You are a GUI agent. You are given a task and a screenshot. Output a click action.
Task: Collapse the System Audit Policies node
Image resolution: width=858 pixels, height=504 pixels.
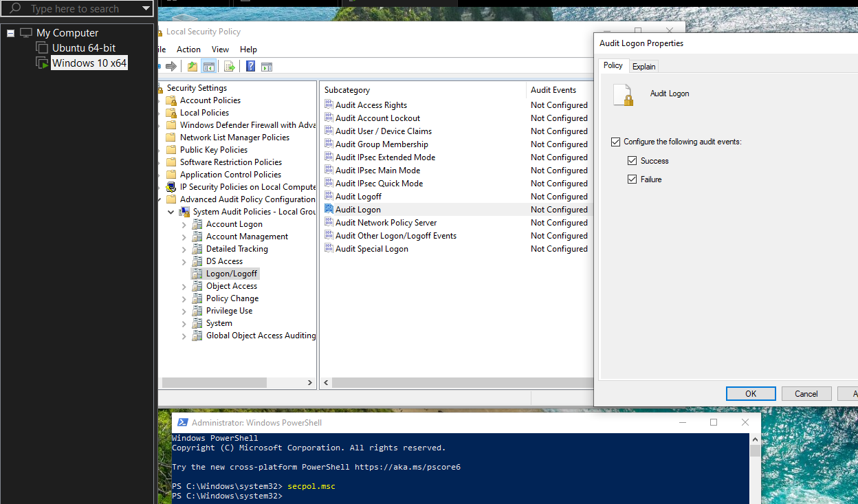(171, 212)
